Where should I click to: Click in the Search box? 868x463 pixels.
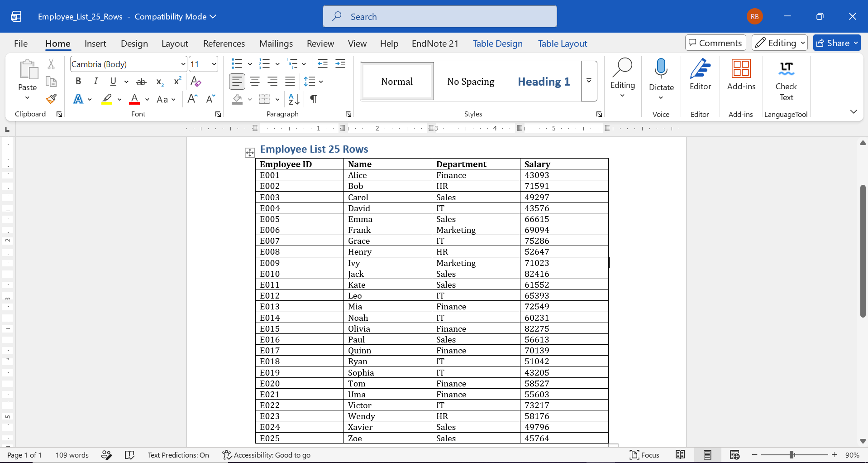coord(439,17)
